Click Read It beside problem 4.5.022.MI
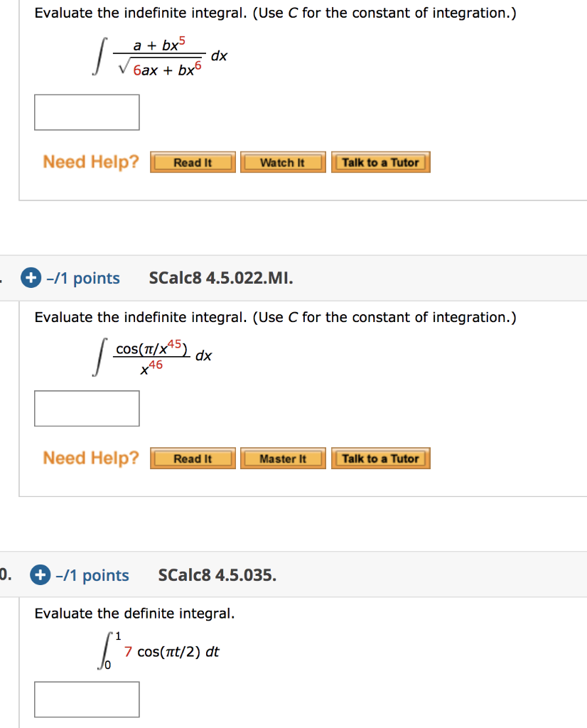 (192, 459)
